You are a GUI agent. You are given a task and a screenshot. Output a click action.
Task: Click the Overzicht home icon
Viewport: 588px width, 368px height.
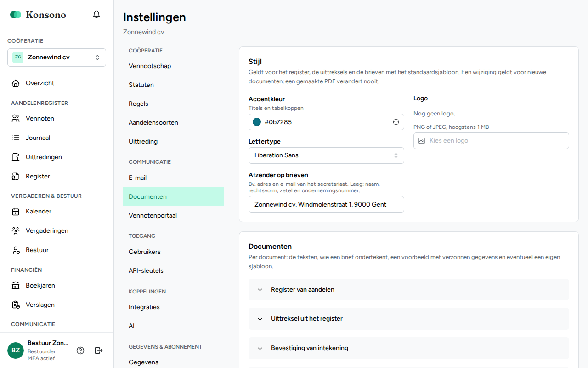(x=16, y=83)
